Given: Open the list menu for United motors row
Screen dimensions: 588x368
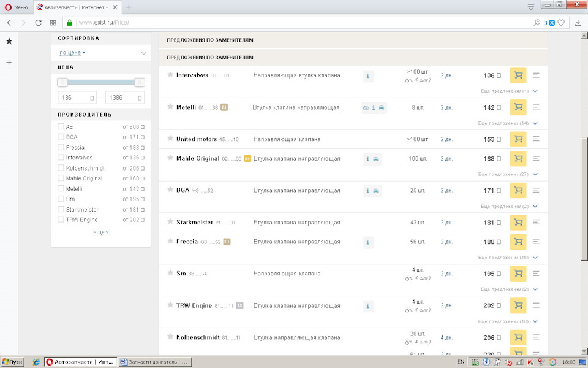Looking at the screenshot, I should [x=536, y=139].
